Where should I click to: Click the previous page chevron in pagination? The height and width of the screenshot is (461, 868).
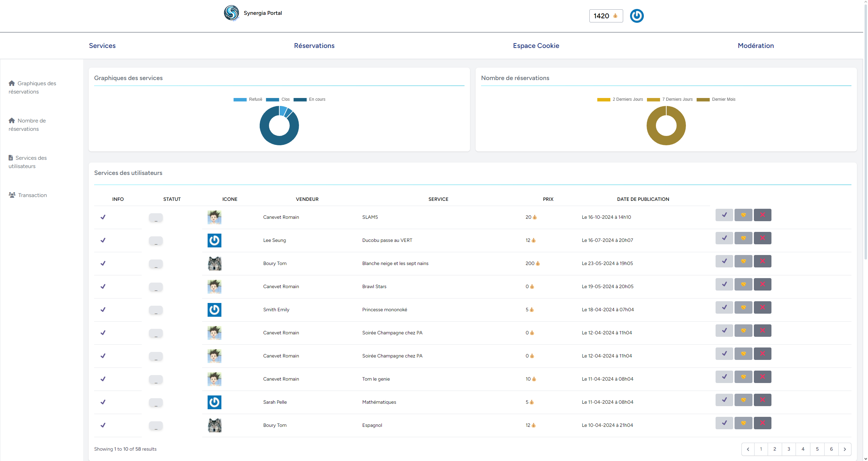pyautogui.click(x=748, y=449)
